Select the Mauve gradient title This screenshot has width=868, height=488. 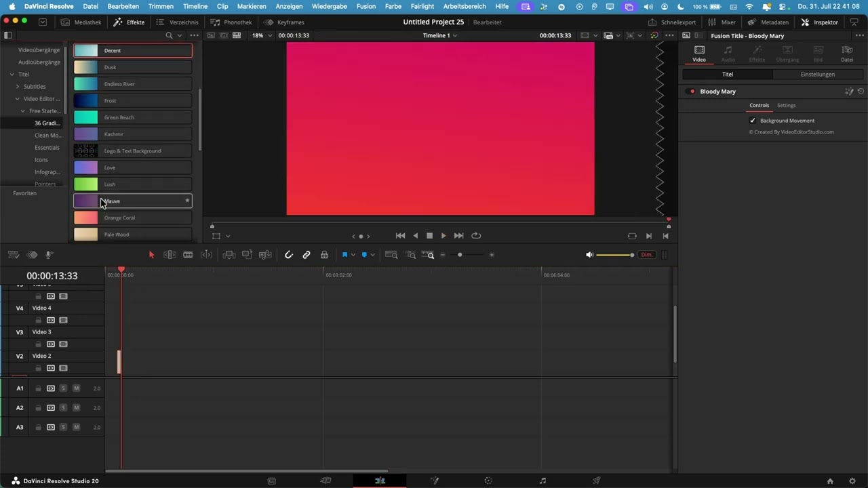click(x=133, y=201)
